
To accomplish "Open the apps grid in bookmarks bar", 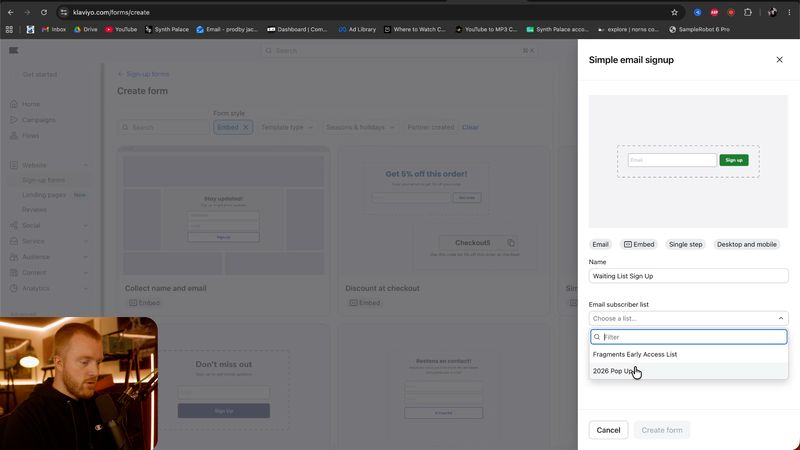I will pos(9,30).
